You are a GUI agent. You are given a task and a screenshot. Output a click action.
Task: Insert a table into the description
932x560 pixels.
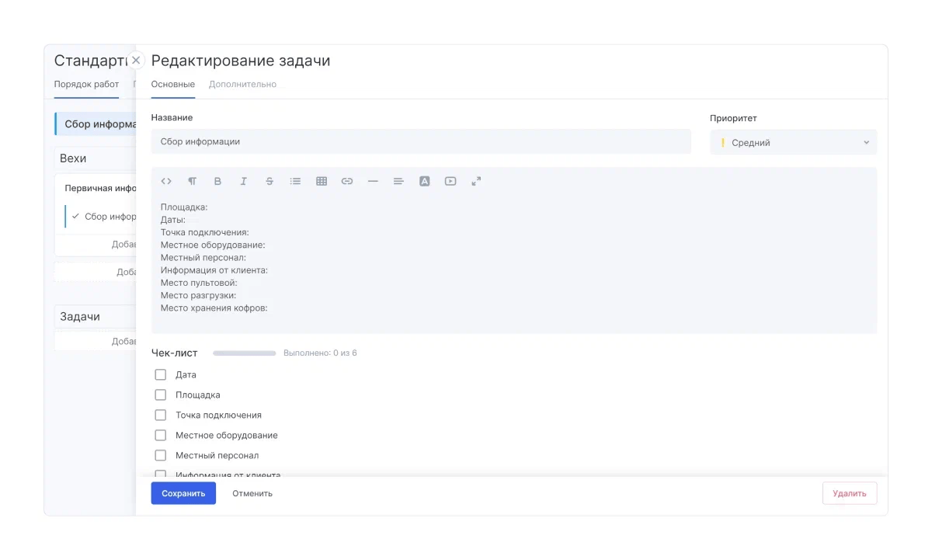coord(322,181)
